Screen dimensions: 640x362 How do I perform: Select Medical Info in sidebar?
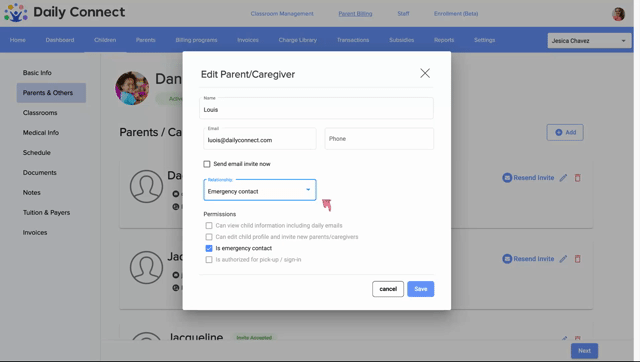(x=41, y=133)
